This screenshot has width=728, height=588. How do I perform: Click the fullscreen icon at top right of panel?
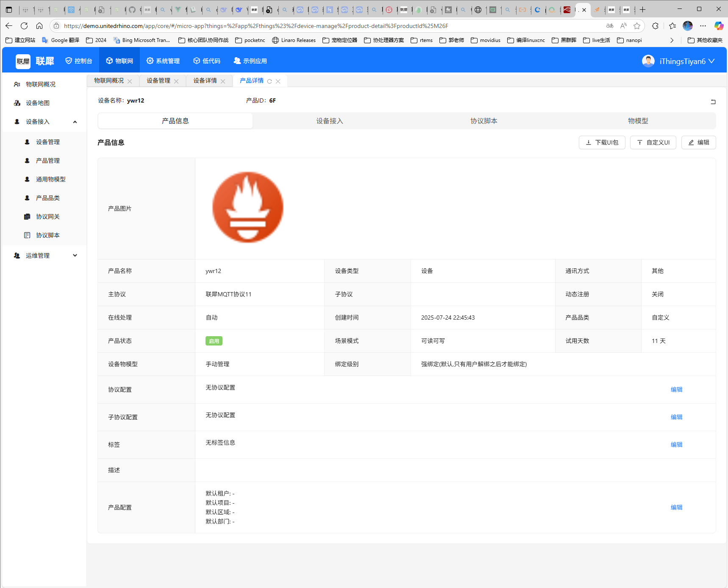pyautogui.click(x=713, y=102)
